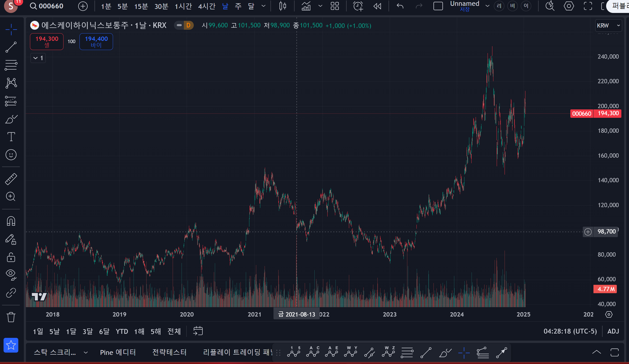Open the 전략테스터 tab
This screenshot has width=629, height=364.
pos(169,352)
